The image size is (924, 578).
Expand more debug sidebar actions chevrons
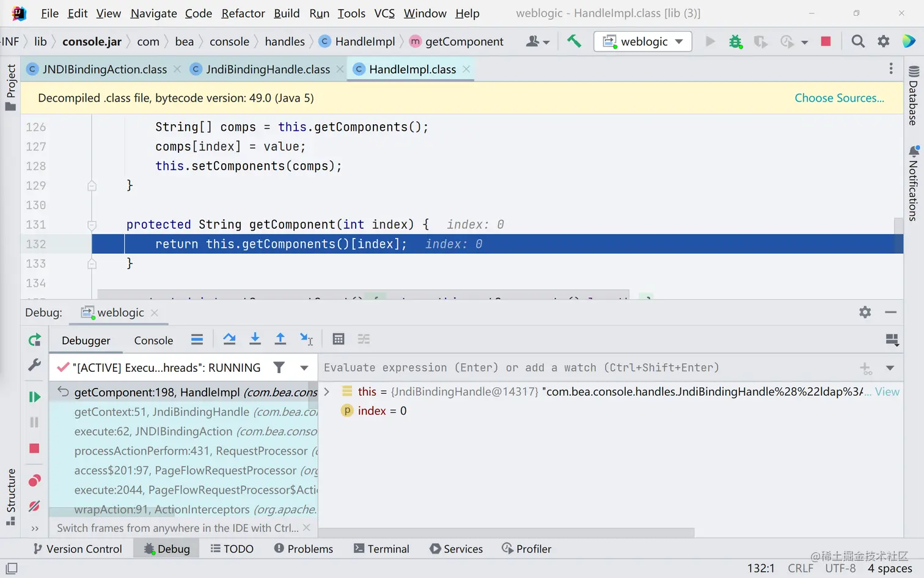(35, 528)
